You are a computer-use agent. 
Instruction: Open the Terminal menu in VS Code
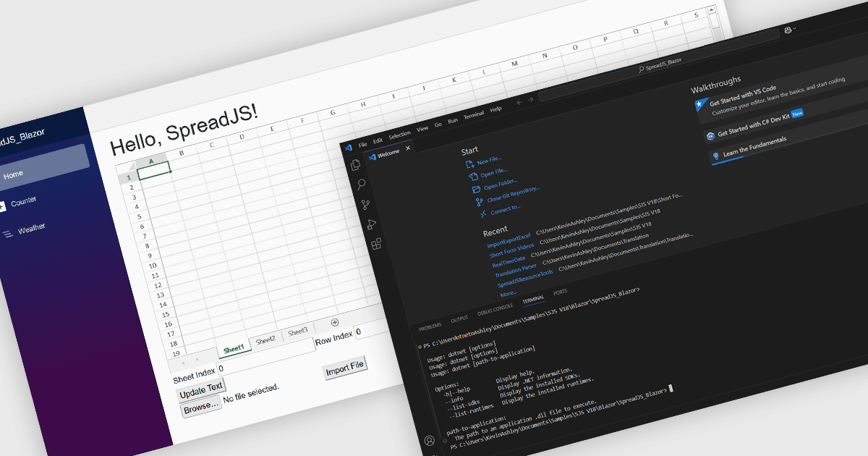[x=474, y=115]
